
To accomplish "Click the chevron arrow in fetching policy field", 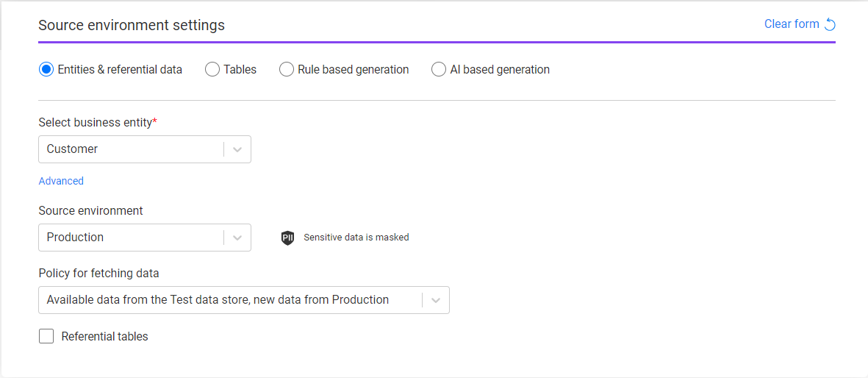I will coord(436,300).
